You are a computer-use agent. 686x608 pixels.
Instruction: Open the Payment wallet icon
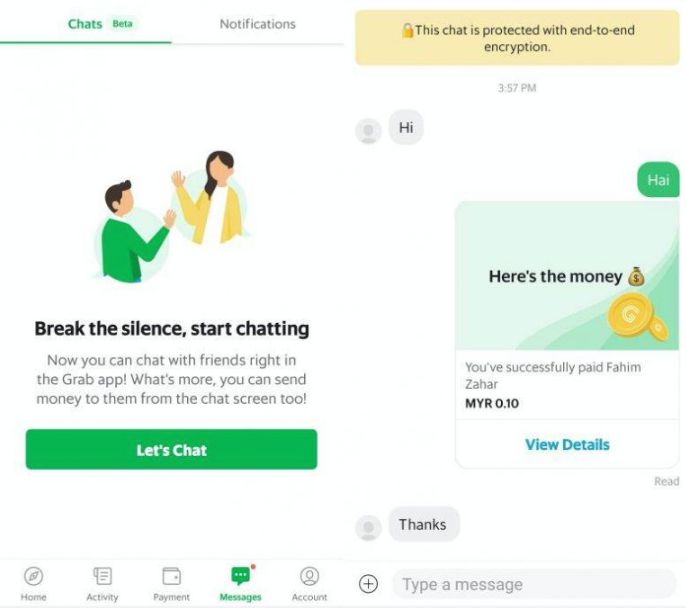coord(172,576)
